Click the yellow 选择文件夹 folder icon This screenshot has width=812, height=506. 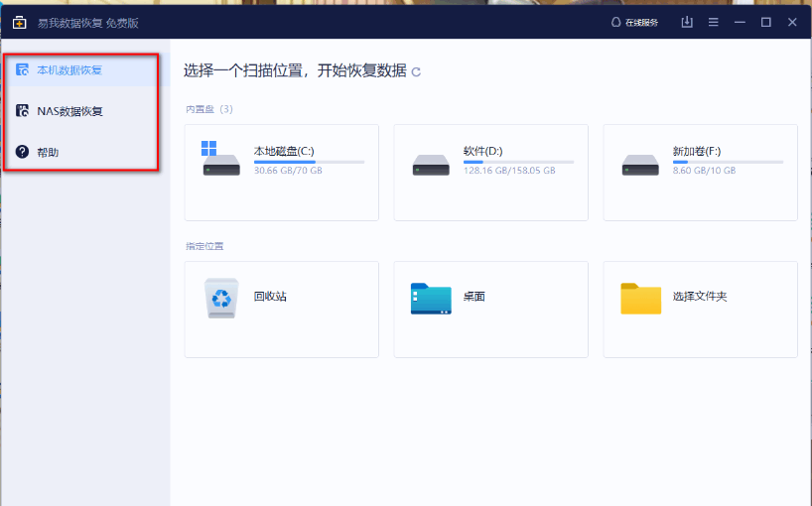click(x=640, y=299)
